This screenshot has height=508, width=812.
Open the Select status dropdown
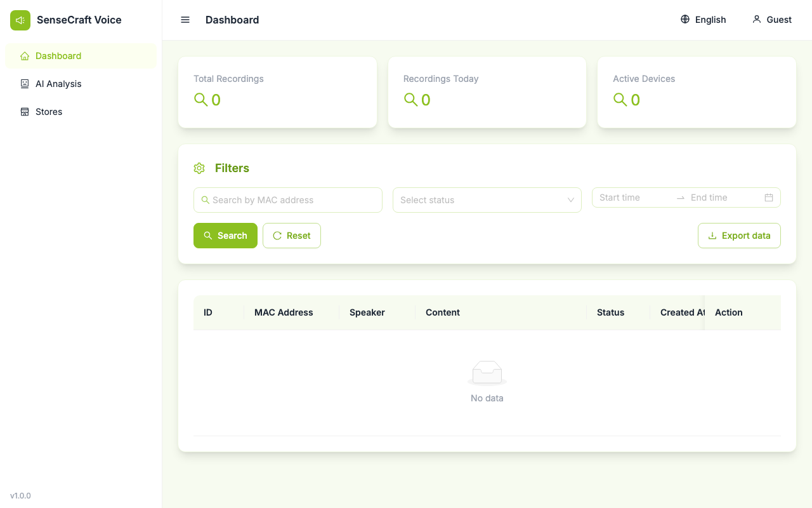pos(487,200)
